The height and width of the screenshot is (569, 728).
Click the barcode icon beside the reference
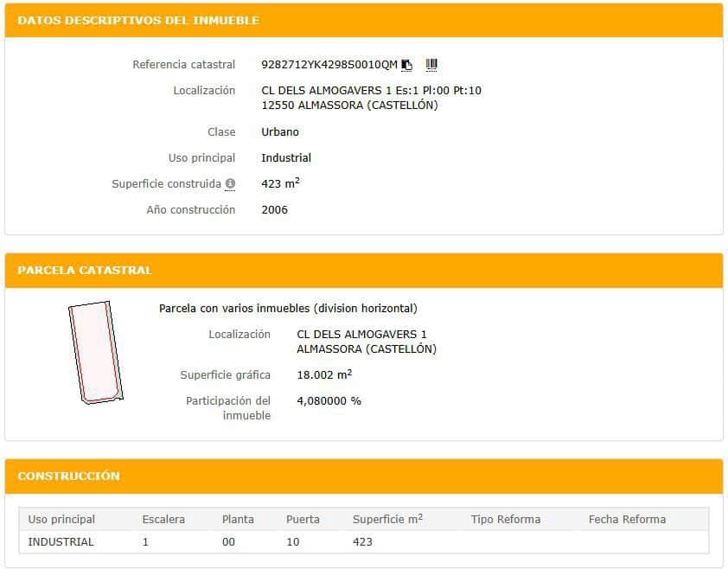pos(431,64)
